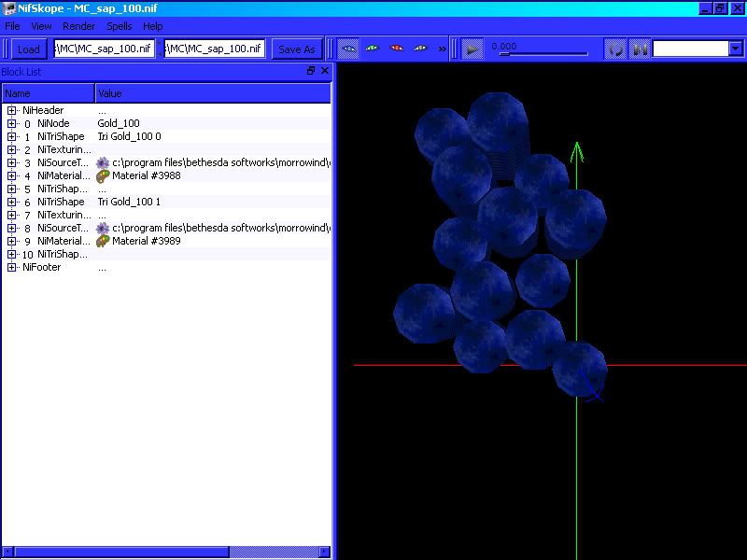Click the load file path field

click(105, 49)
